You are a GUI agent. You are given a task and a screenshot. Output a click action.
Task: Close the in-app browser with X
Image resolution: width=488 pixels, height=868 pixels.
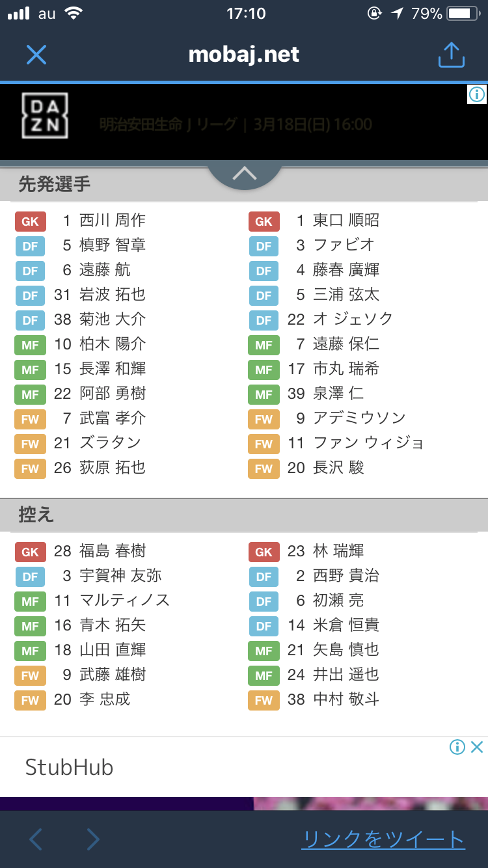[36, 55]
